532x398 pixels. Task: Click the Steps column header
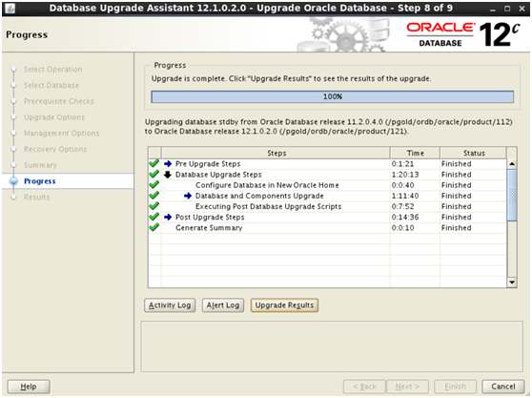point(276,153)
